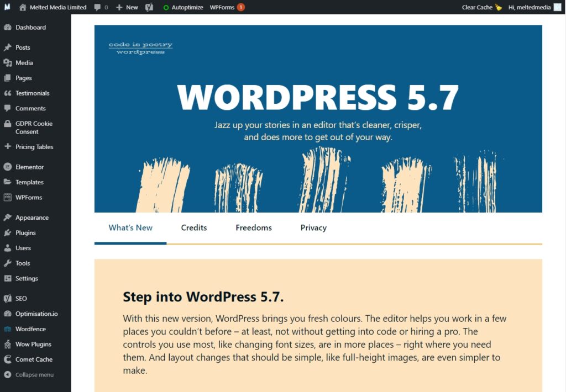This screenshot has height=392, width=566.
Task: Click the Settings sliders icon
Action: tap(8, 278)
